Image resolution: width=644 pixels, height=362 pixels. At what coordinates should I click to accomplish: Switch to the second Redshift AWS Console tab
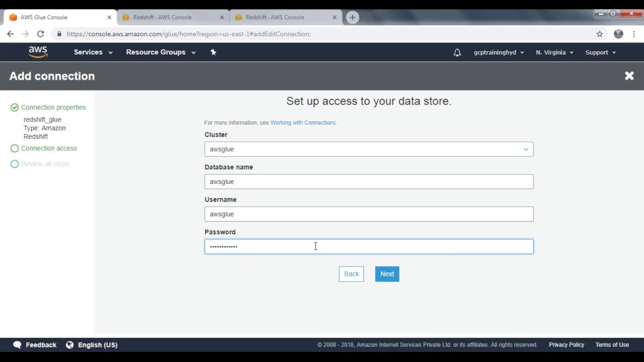(285, 17)
